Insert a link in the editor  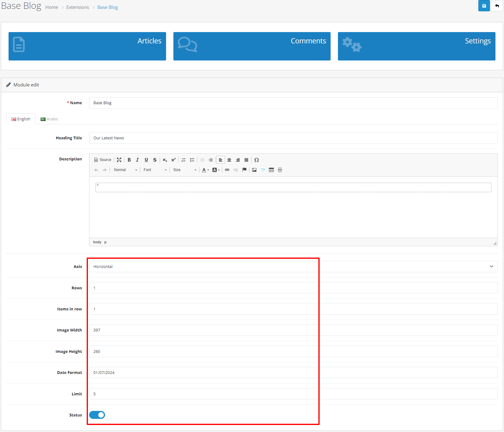click(x=227, y=170)
